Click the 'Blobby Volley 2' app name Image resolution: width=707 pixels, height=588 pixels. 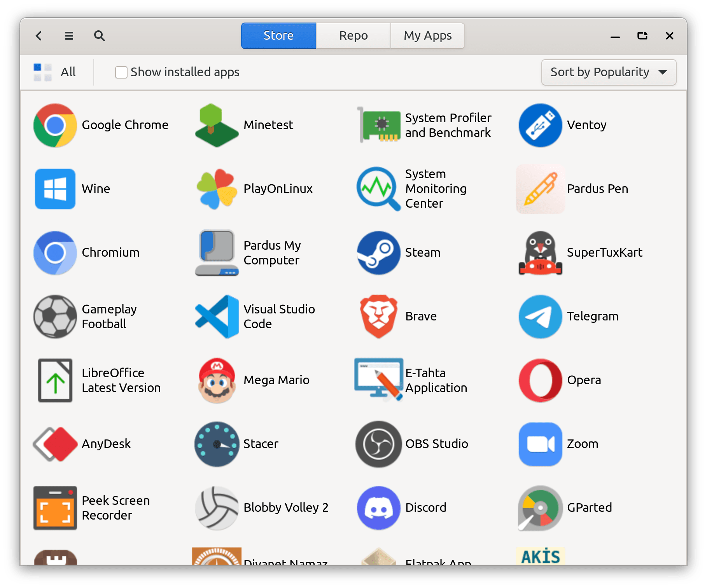pos(286,508)
